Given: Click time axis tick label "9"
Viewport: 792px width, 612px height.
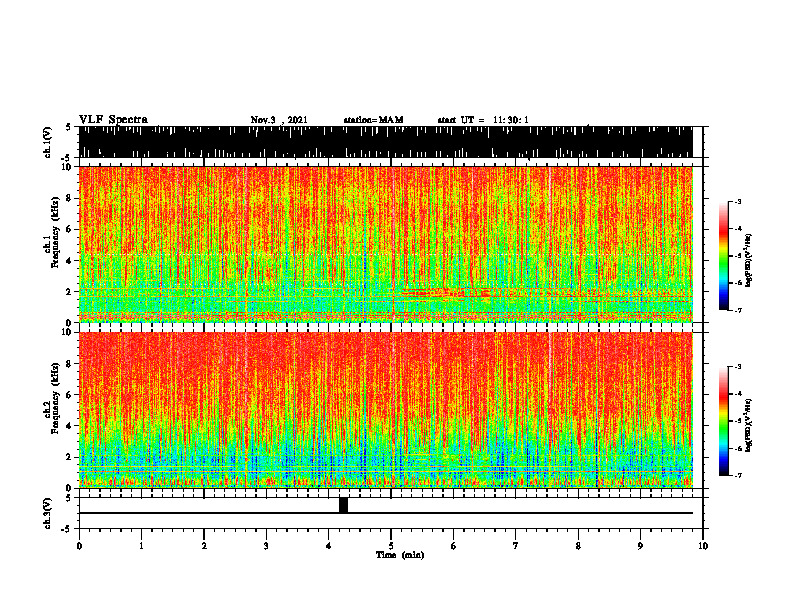Looking at the screenshot, I should point(640,546).
